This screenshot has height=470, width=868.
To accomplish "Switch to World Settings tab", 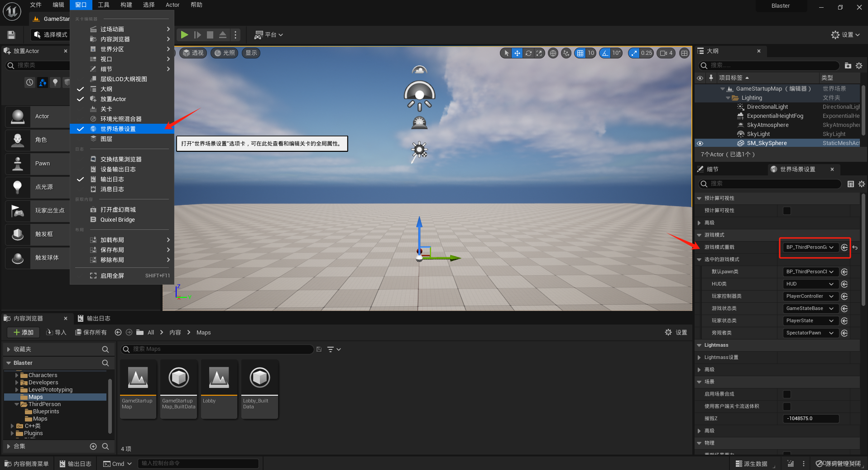I will [797, 169].
